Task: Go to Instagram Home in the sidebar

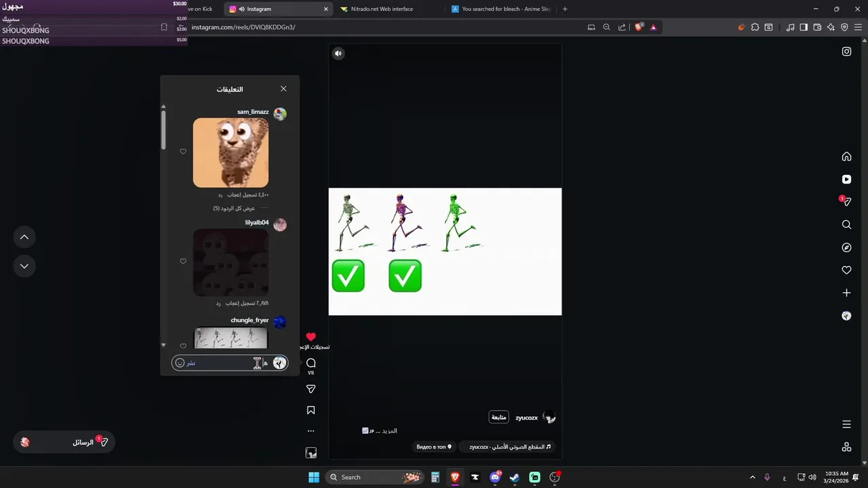Action: tap(846, 157)
